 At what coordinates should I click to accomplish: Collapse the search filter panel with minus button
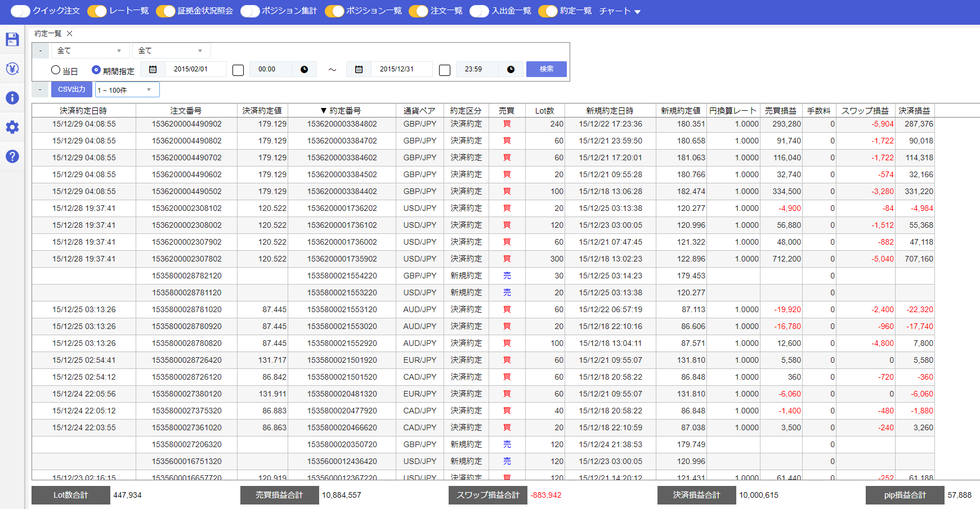41,51
